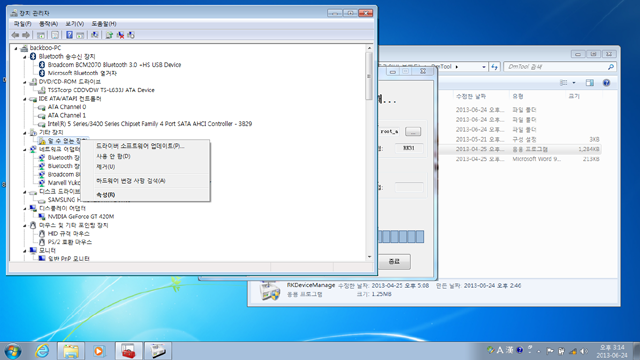Collapse the mouse and pointing devices node
Viewport: 640px width, 360px height.
pos(24,225)
